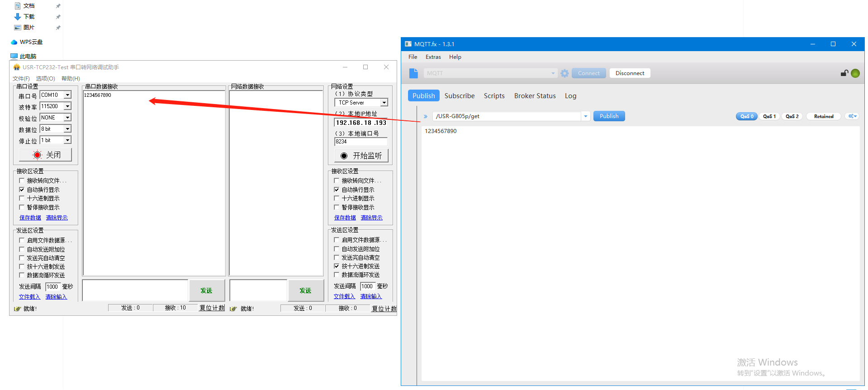Expand the /USR-G805p/get topic dropdown arrow
Image resolution: width=868 pixels, height=390 pixels.
click(585, 116)
